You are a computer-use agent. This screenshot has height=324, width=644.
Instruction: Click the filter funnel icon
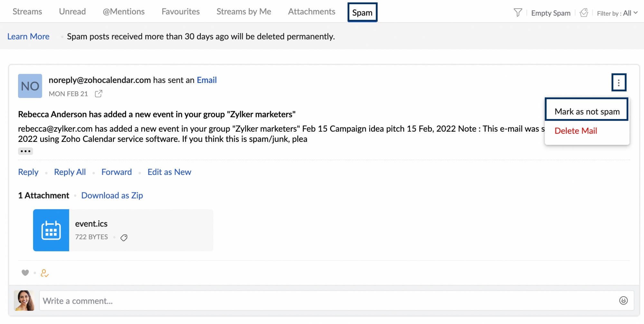point(518,13)
